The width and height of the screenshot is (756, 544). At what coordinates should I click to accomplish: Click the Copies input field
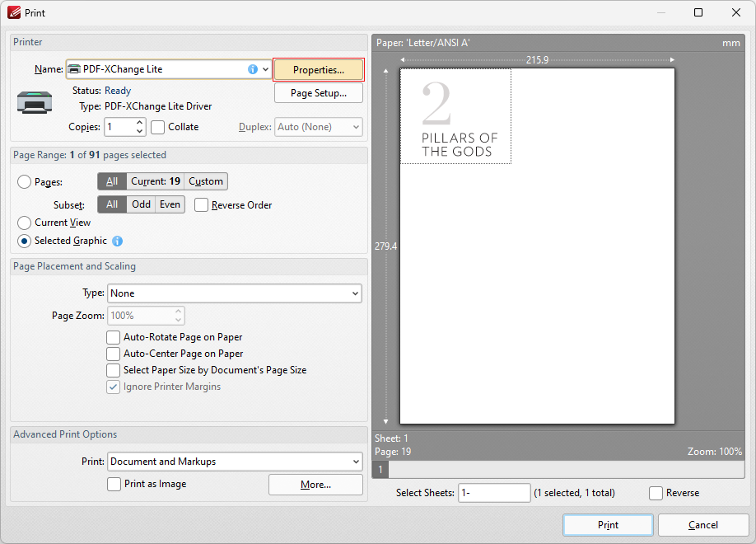tap(119, 127)
